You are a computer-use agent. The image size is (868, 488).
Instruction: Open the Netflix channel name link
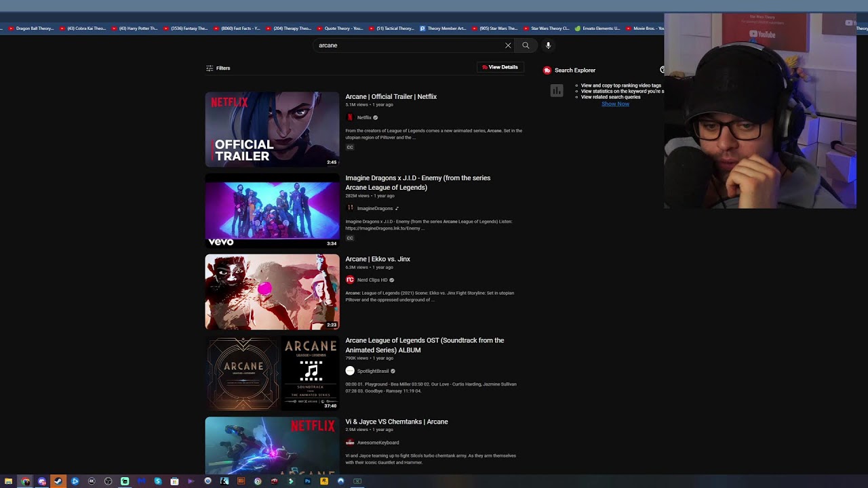click(364, 117)
